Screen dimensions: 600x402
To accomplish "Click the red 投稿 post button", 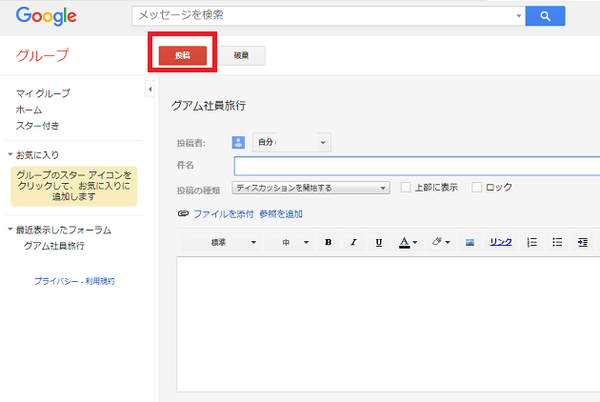I will pyautogui.click(x=182, y=56).
